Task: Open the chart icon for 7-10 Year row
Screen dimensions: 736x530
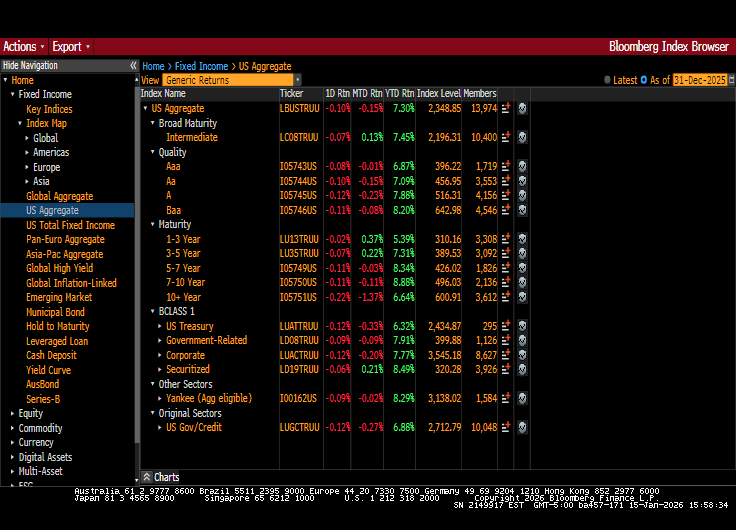Action: [x=522, y=283]
